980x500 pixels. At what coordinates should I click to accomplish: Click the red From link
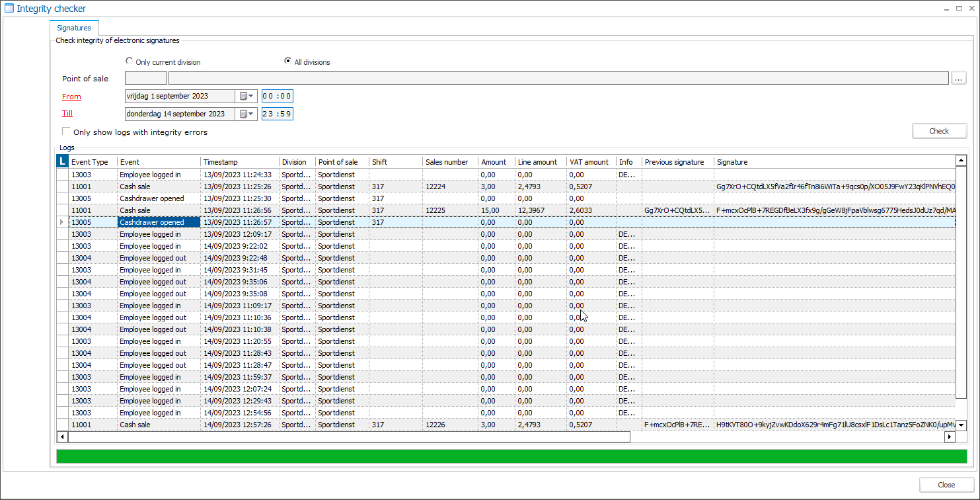pyautogui.click(x=71, y=96)
